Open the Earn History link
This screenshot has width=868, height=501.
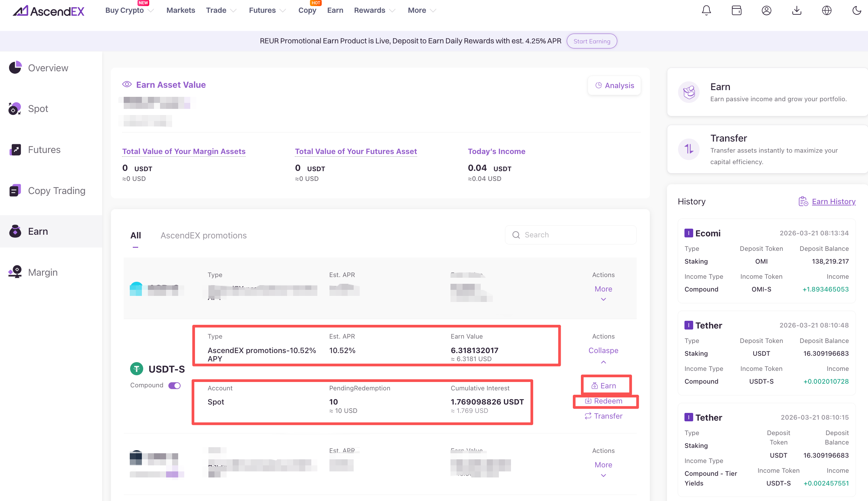coord(833,202)
